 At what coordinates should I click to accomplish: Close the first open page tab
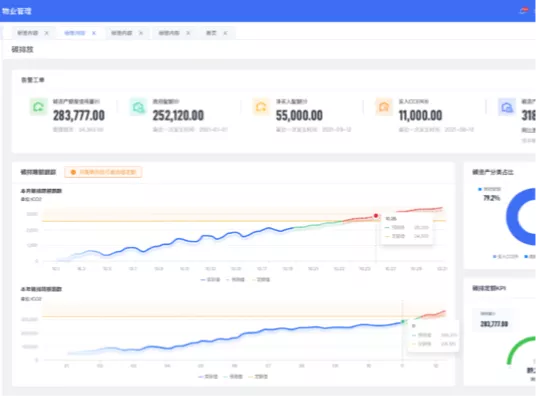click(x=47, y=33)
